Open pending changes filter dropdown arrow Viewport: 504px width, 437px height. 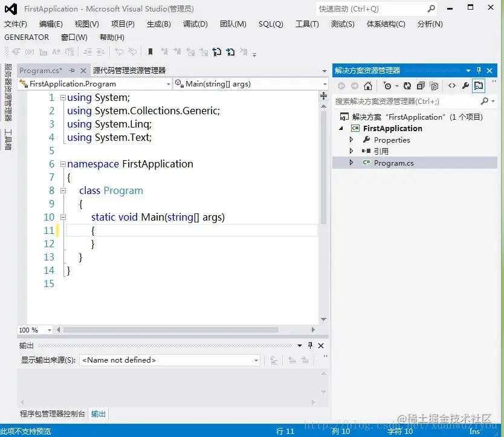point(397,86)
